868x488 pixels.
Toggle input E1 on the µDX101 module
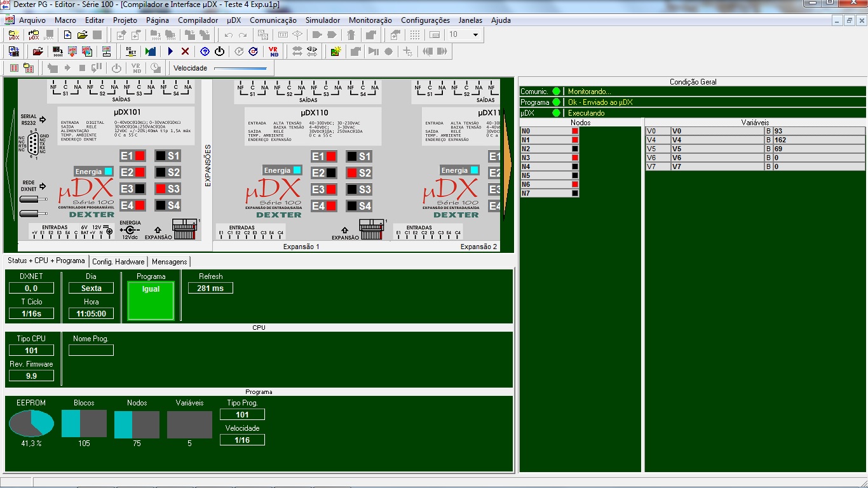pos(140,156)
